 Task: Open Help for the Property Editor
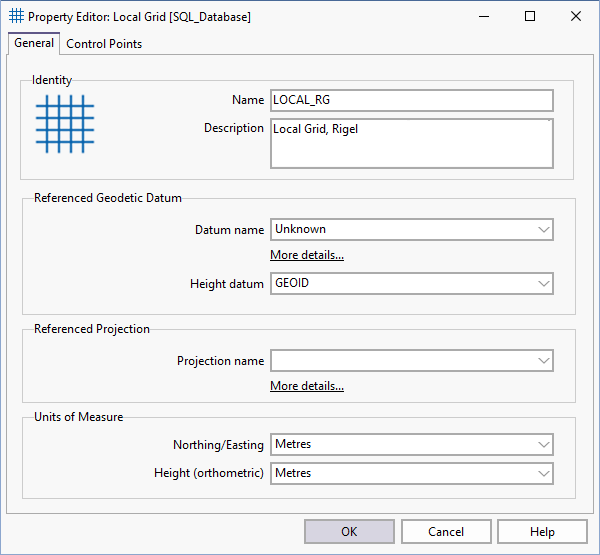point(542,532)
